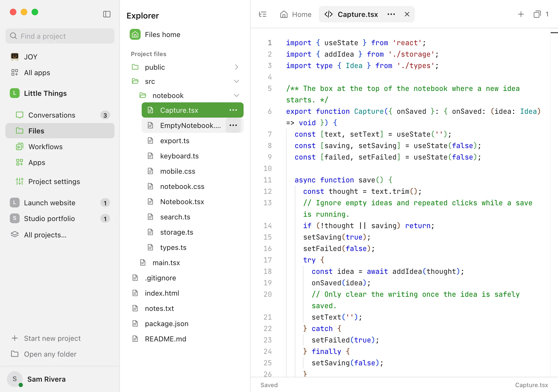
Task: Open the Conversations section
Action: point(60,115)
